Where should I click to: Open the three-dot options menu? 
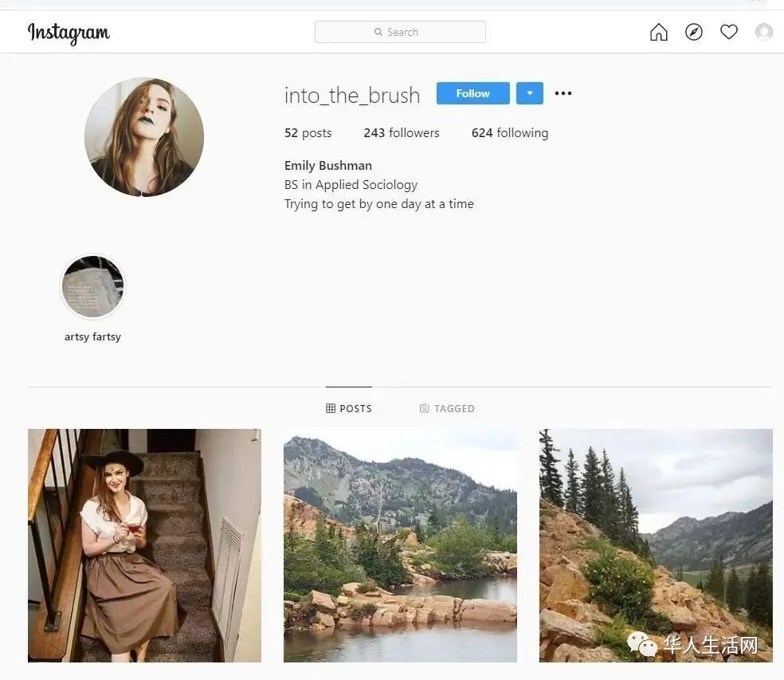coord(563,93)
